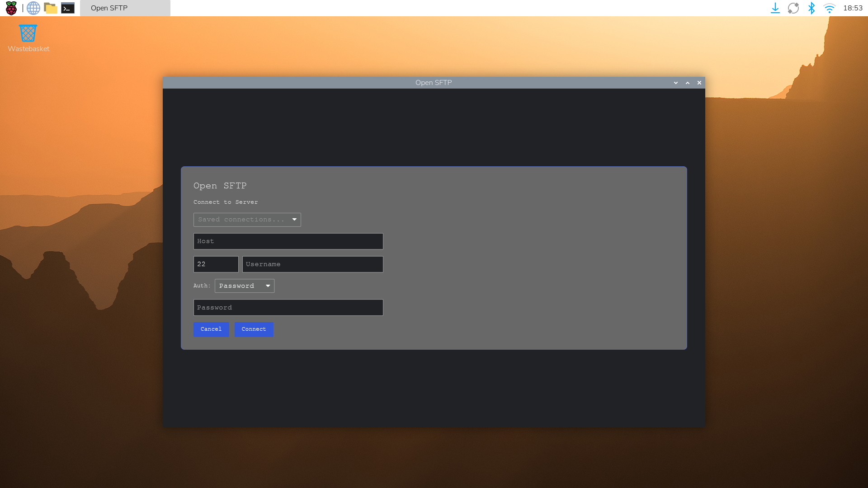The width and height of the screenshot is (868, 488).
Task: Launch the terminal from the taskbar
Action: click(x=68, y=8)
